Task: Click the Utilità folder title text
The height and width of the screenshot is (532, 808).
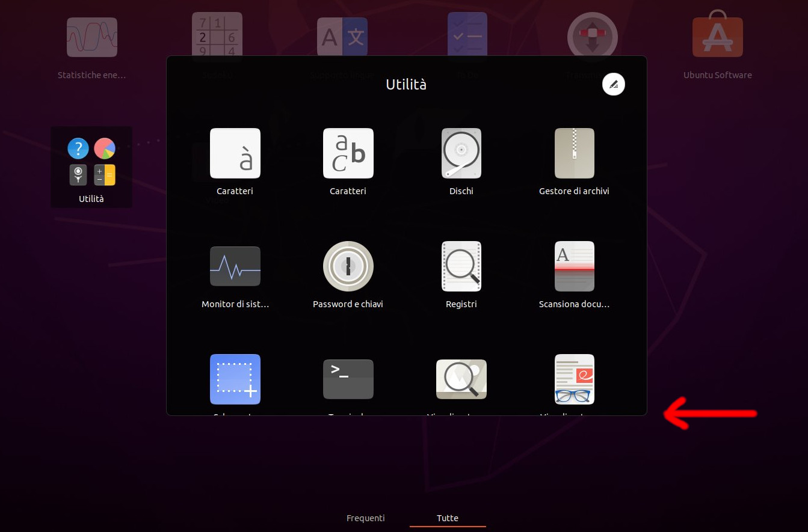Action: [x=406, y=85]
